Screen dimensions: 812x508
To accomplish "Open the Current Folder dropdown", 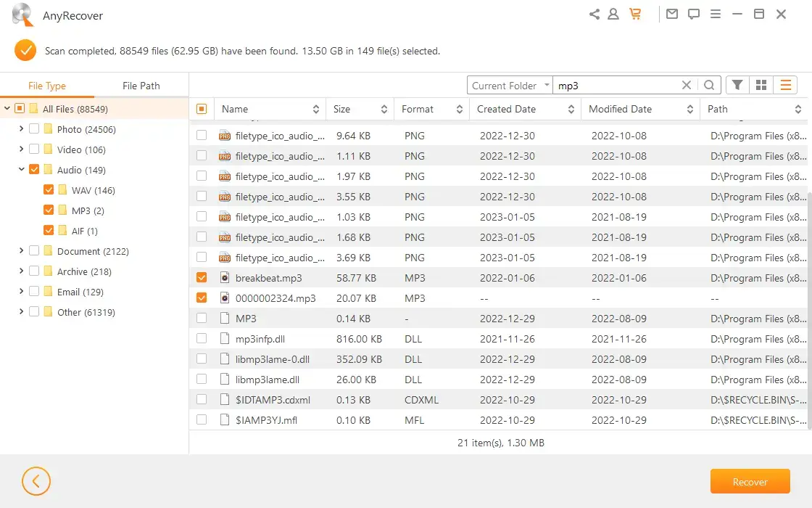I will pyautogui.click(x=510, y=85).
